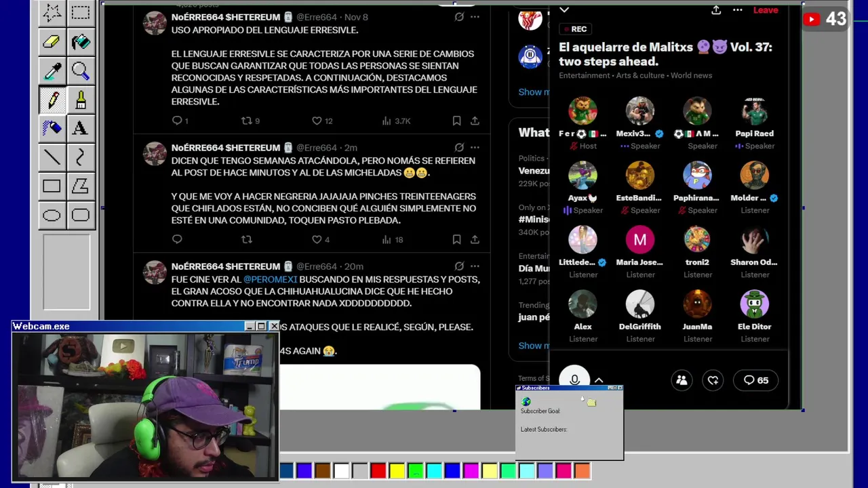The image size is (868, 488).
Task: Select the Free-Form Select tool in Paint toolbox
Action: pyautogui.click(x=52, y=12)
